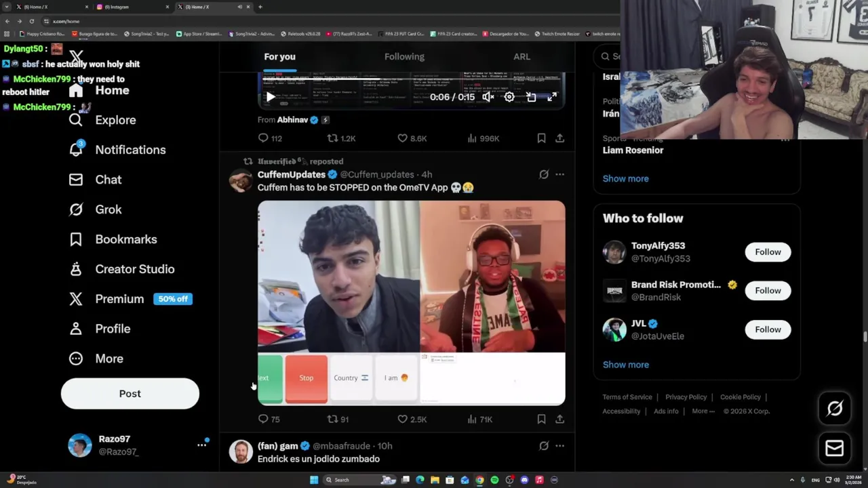
Task: Switch to the For you tab
Action: pyautogui.click(x=279, y=57)
